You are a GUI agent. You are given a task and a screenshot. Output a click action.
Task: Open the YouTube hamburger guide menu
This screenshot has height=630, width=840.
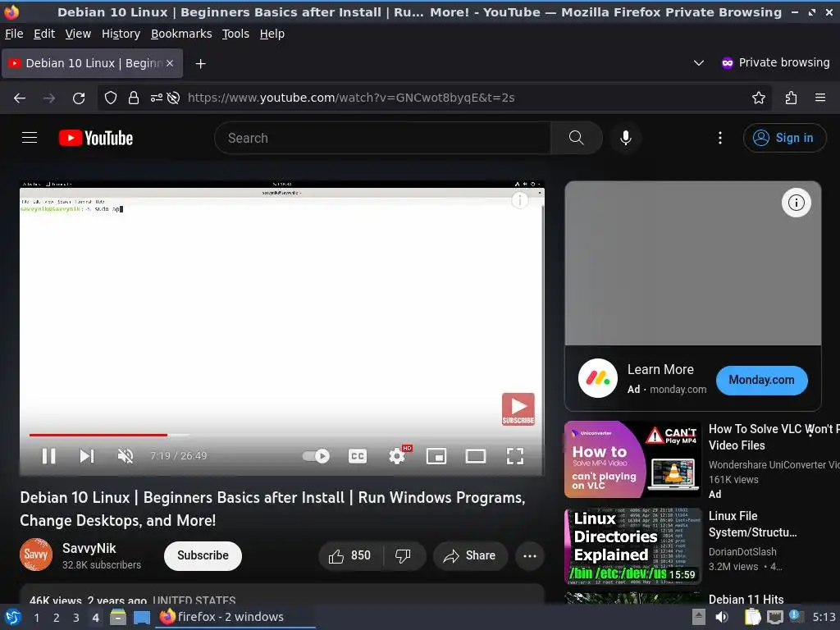click(x=30, y=138)
